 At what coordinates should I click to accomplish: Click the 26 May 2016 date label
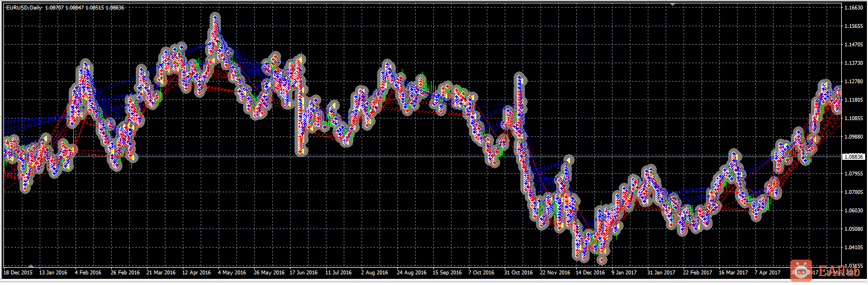[x=269, y=273]
